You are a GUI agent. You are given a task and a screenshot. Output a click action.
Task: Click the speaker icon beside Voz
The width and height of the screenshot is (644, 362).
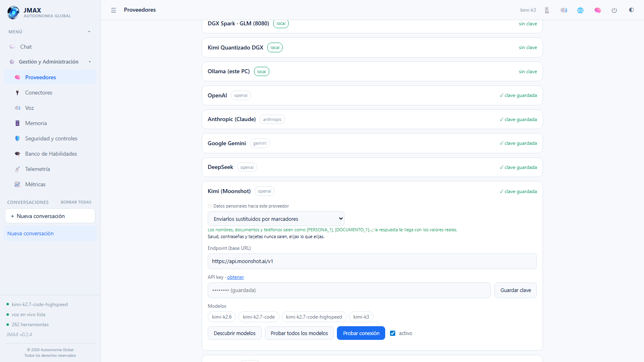[x=17, y=108]
